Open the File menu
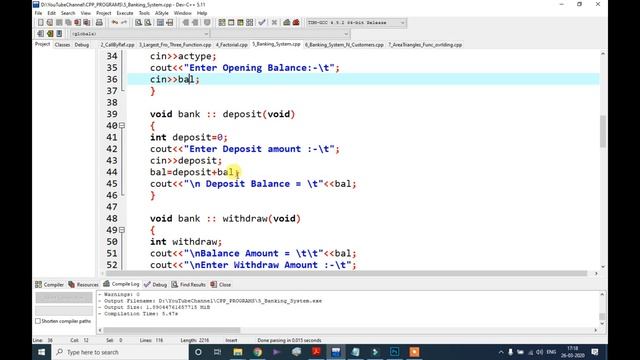This screenshot has width=640, height=360. (x=38, y=13)
